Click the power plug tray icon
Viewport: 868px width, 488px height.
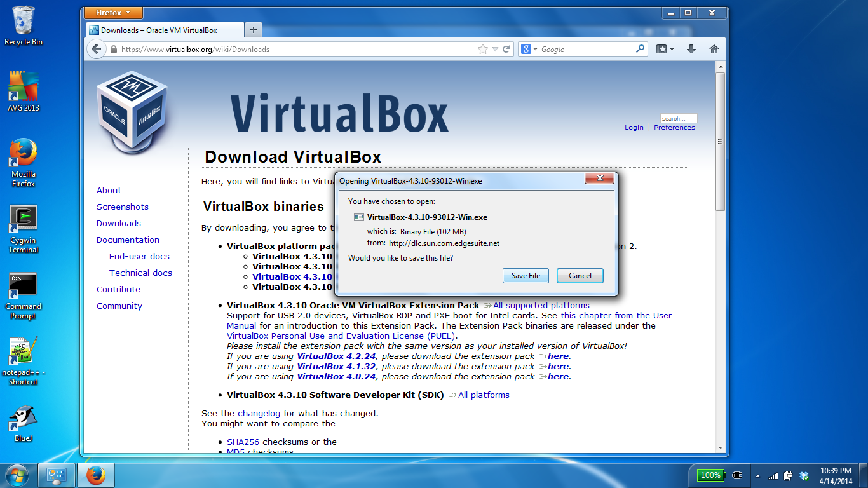click(x=737, y=475)
